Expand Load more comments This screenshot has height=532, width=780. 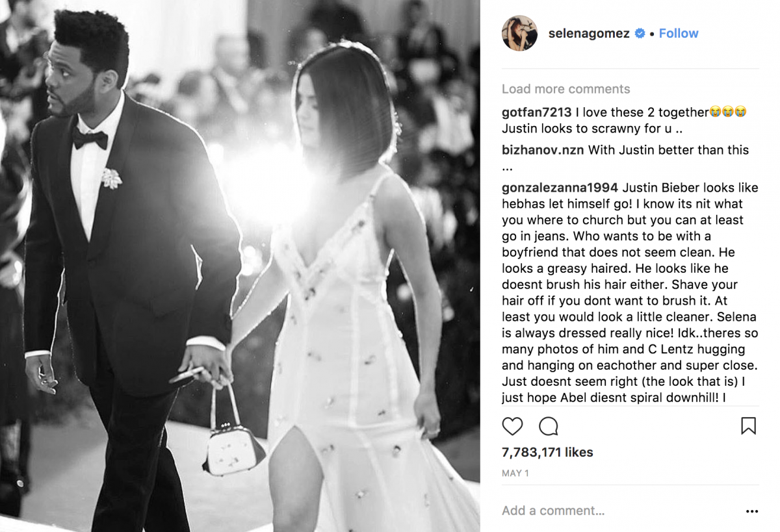pos(565,89)
